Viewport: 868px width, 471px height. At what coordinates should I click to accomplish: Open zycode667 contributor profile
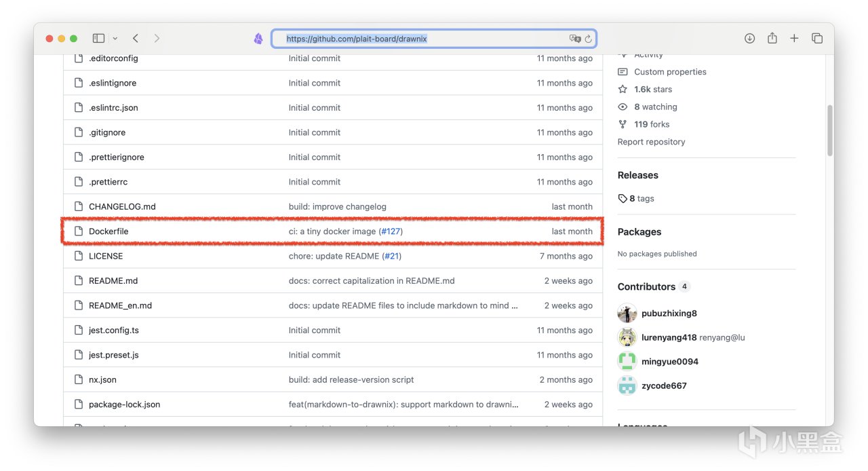[664, 386]
